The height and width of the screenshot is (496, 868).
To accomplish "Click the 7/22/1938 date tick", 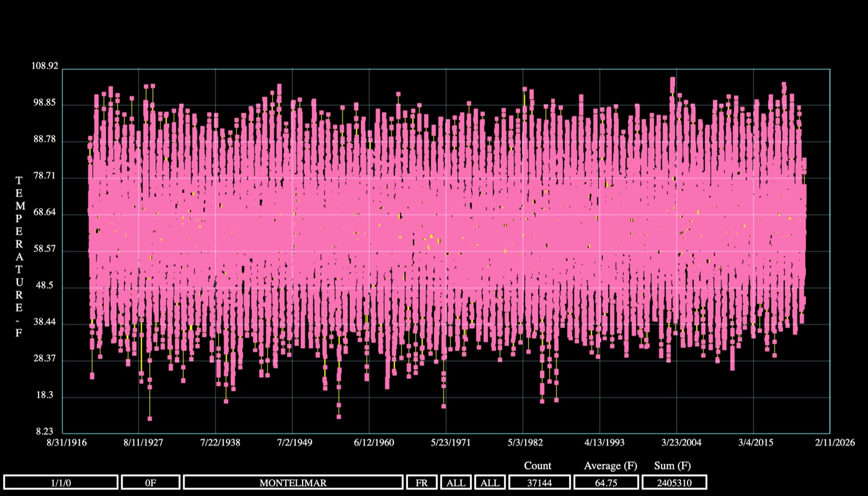I will point(220,442).
